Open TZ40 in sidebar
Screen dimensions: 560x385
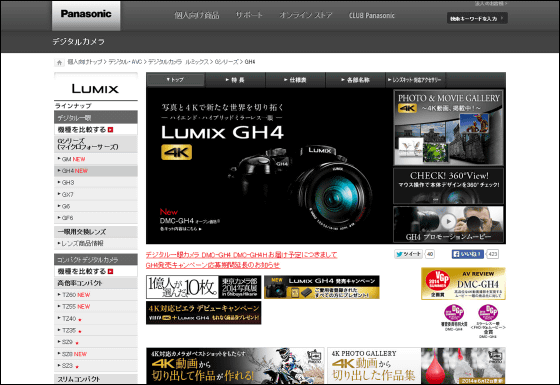pyautogui.click(x=95, y=318)
